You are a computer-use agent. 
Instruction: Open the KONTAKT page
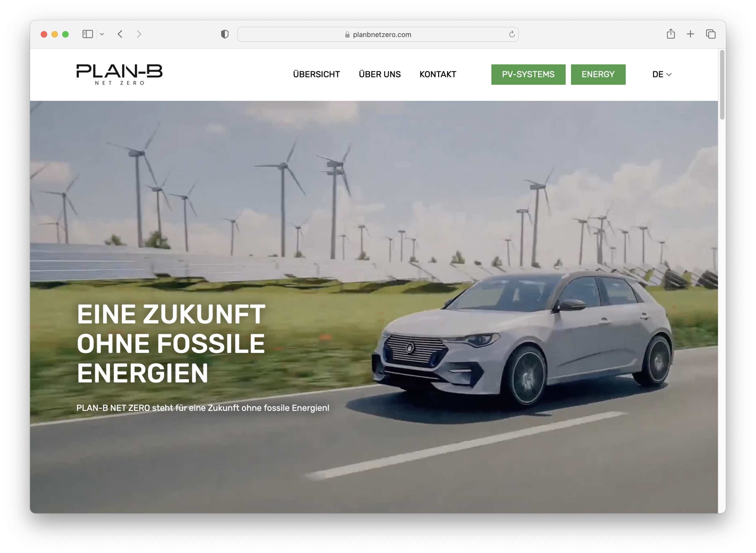[437, 74]
